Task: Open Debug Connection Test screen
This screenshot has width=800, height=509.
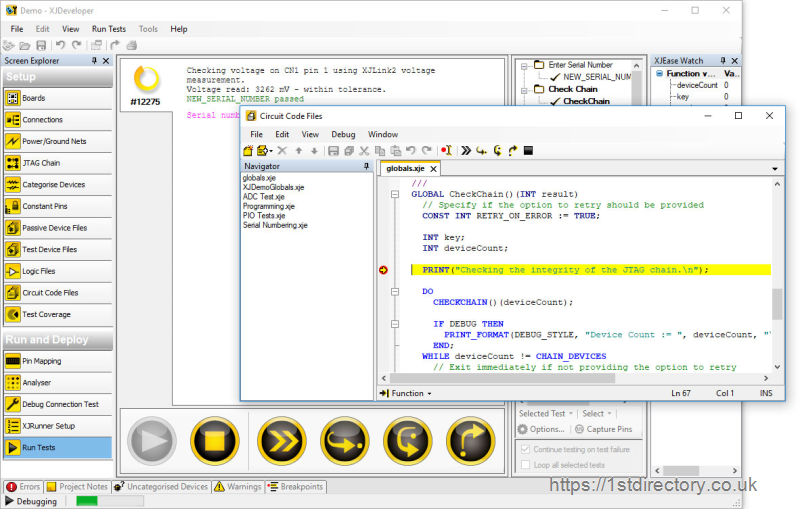Action: (x=58, y=404)
